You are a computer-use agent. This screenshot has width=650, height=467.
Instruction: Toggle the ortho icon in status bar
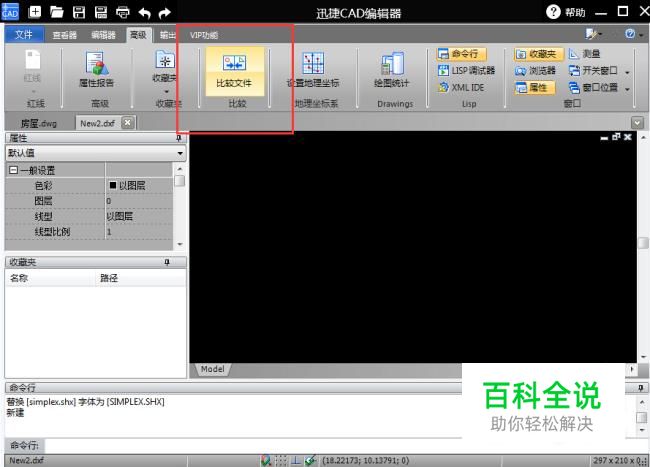[296, 460]
